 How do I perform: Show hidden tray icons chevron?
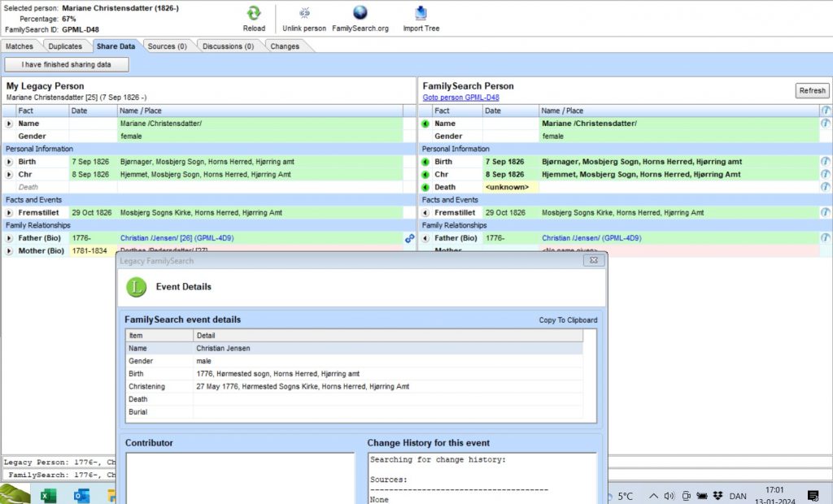[653, 496]
